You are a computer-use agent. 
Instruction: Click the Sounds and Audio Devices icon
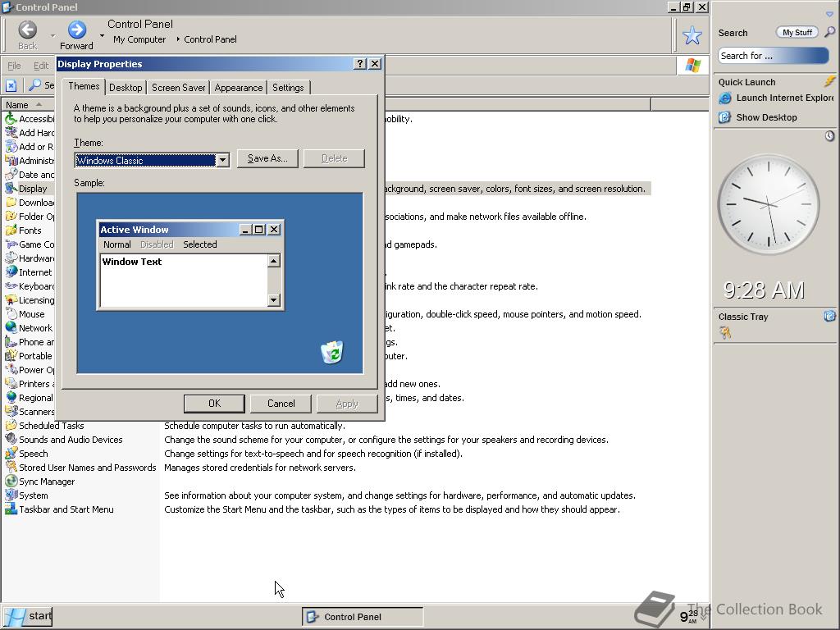click(x=11, y=440)
